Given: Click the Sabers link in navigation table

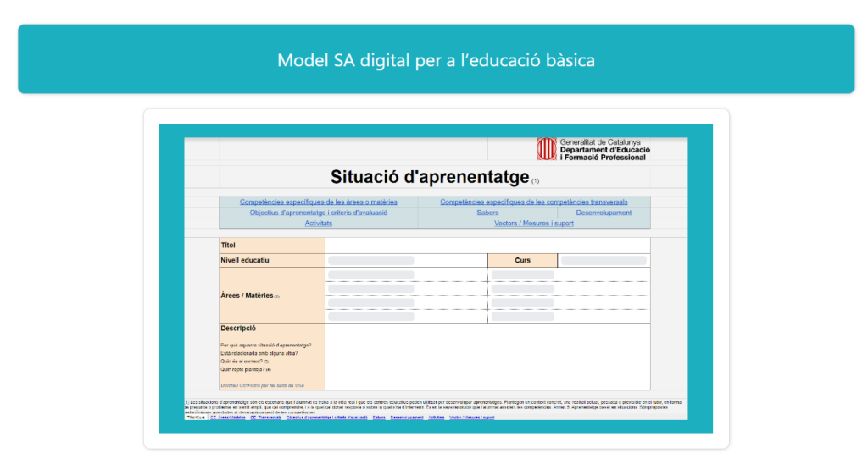Looking at the screenshot, I should tap(487, 213).
